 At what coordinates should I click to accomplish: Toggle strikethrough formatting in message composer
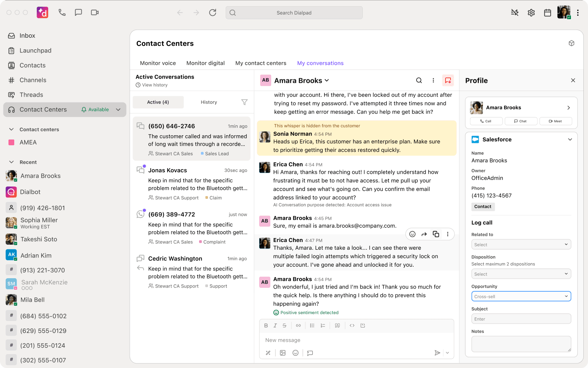[x=285, y=326]
